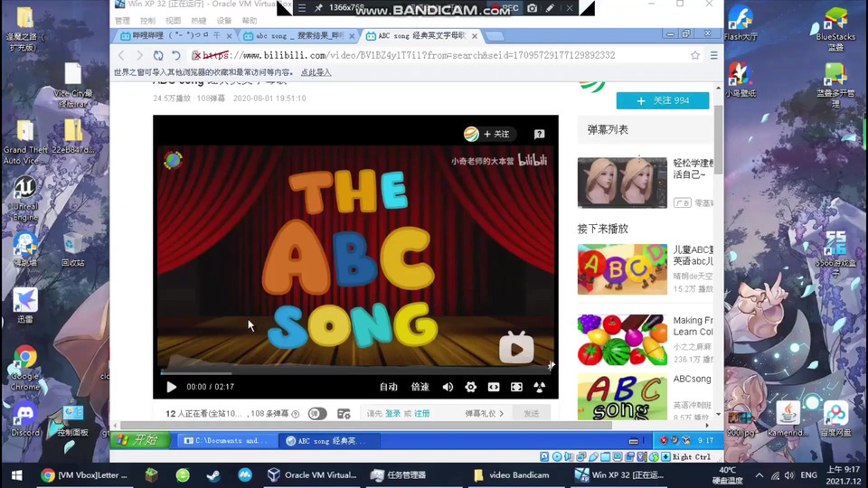
Task: Open the 倍速 playback speed menu
Action: 420,387
